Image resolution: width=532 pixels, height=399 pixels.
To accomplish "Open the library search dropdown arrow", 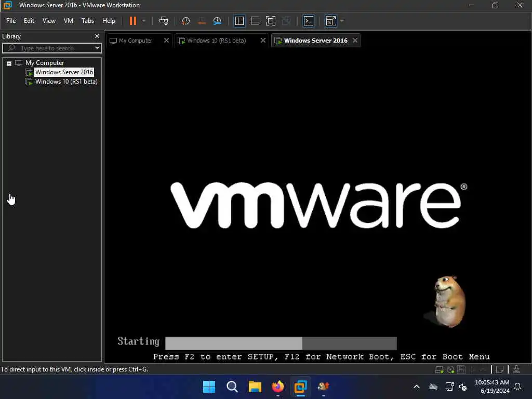I will [97, 48].
